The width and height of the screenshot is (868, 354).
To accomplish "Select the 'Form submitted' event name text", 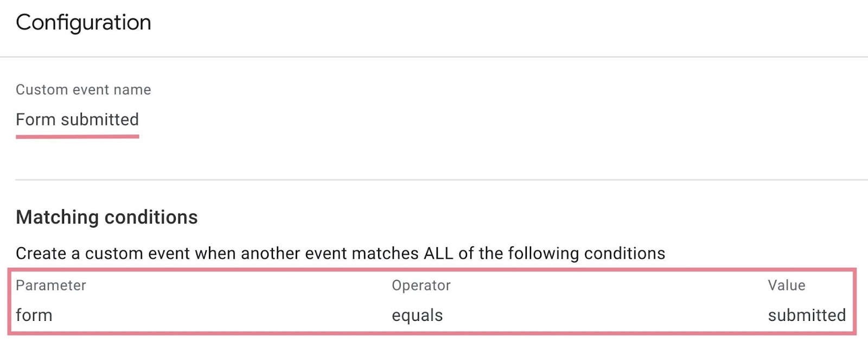I will [78, 119].
